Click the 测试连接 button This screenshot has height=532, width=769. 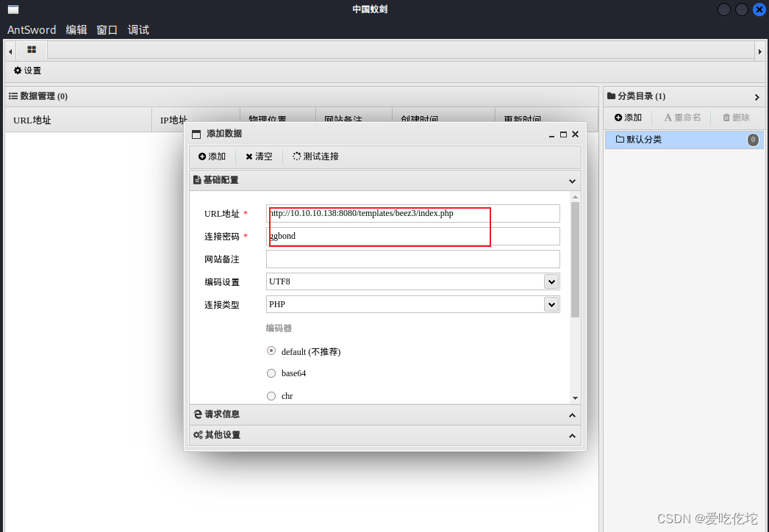tap(316, 157)
